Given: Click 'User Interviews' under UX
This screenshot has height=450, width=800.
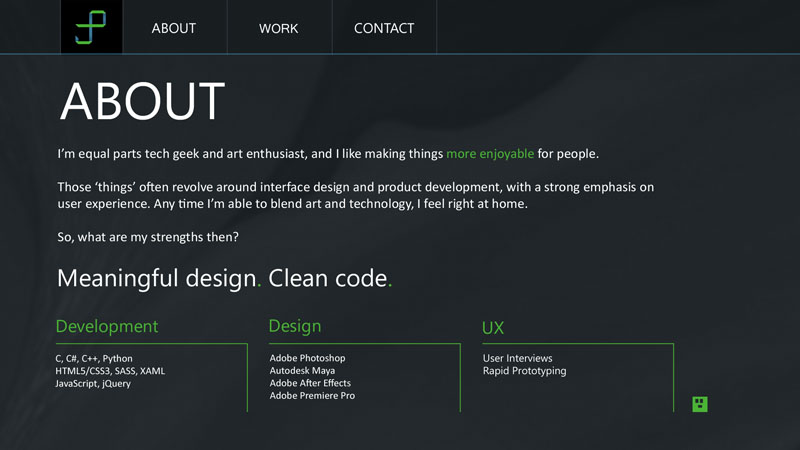Looking at the screenshot, I should pos(517,358).
